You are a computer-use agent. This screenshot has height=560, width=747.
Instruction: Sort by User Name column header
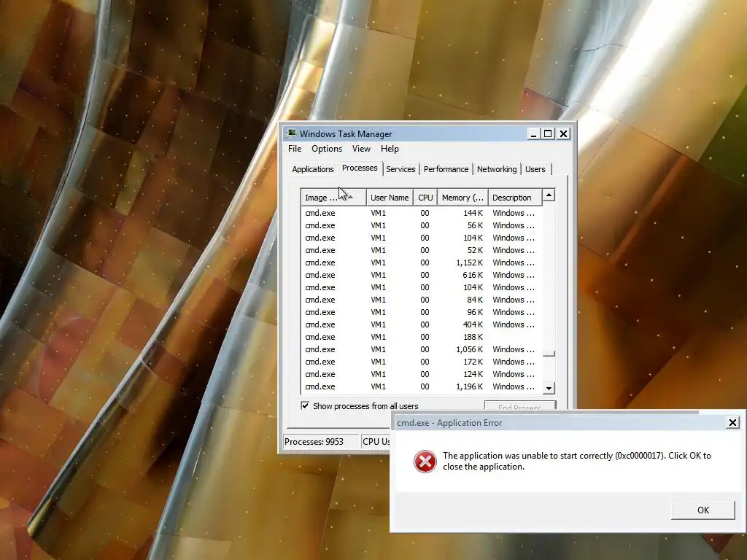(x=390, y=197)
